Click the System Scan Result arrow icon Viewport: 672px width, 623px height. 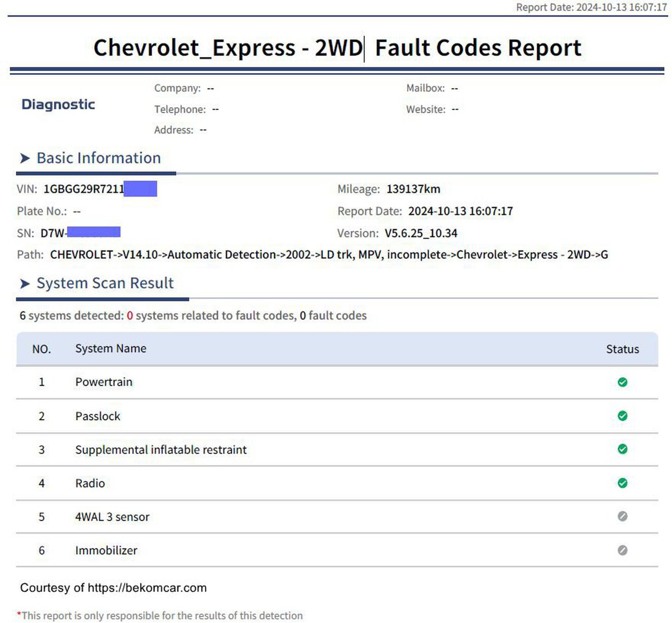(25, 284)
